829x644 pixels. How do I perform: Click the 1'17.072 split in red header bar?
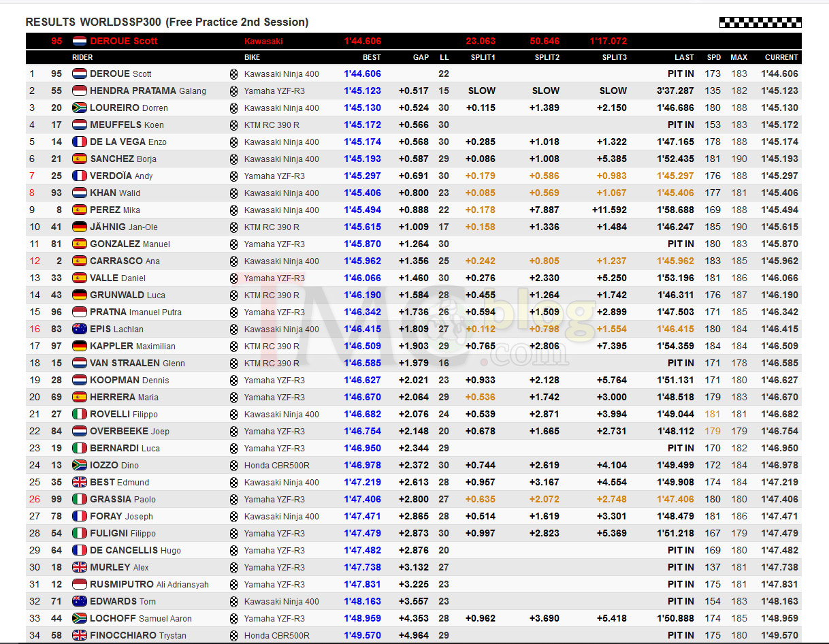(608, 41)
